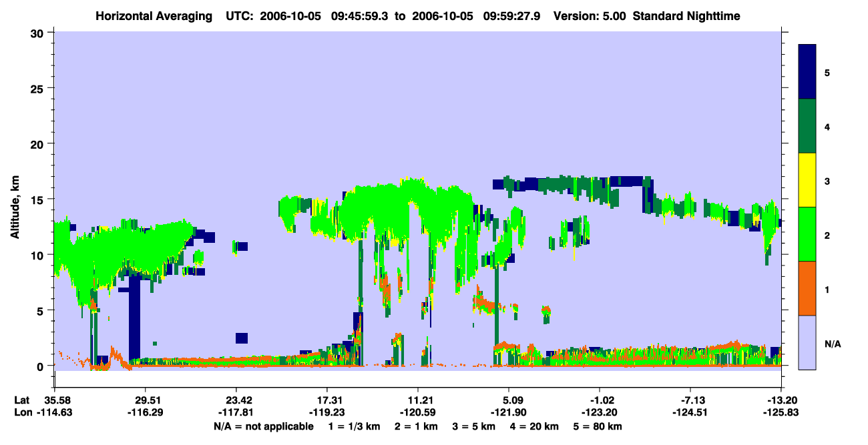Screen dimensions: 868x445
Task: Click the yellow color swatch labeled 3
Action: coord(807,180)
